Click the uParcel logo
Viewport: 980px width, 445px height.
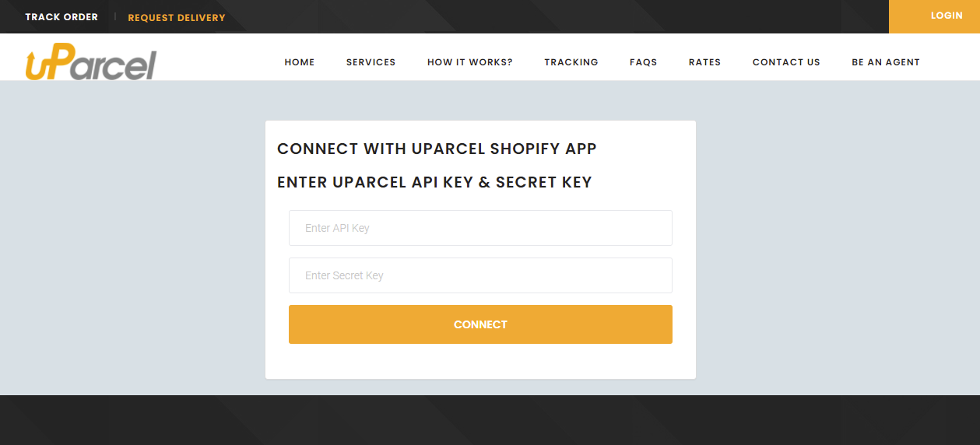(x=90, y=62)
